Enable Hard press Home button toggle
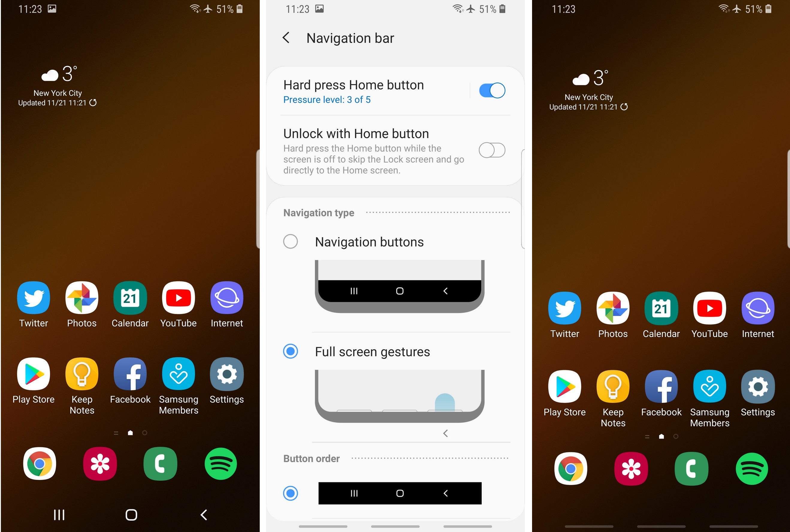The width and height of the screenshot is (790, 532). click(491, 91)
